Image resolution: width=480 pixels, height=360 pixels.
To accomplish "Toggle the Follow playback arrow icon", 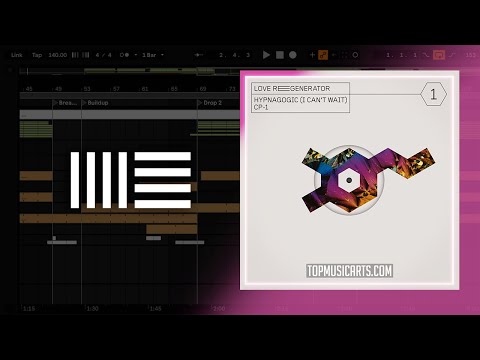I will (x=199, y=55).
